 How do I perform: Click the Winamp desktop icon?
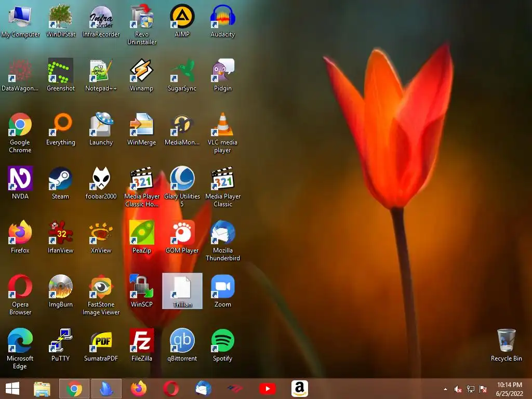coord(142,75)
